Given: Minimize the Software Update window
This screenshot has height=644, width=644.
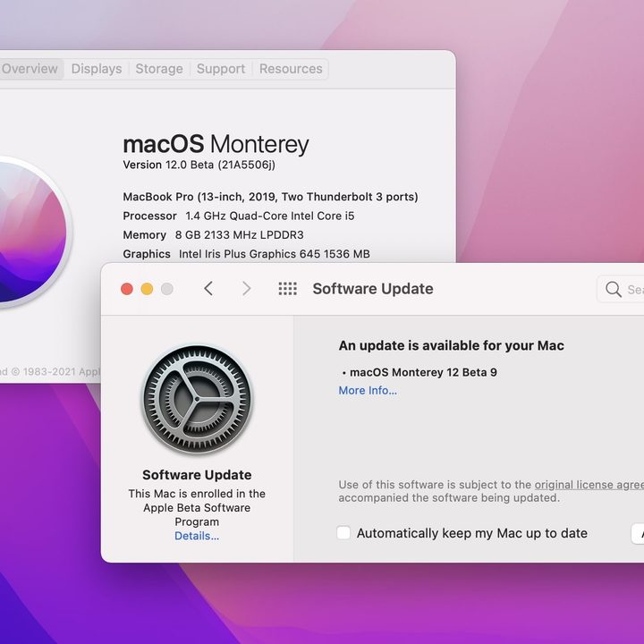Looking at the screenshot, I should pyautogui.click(x=147, y=289).
